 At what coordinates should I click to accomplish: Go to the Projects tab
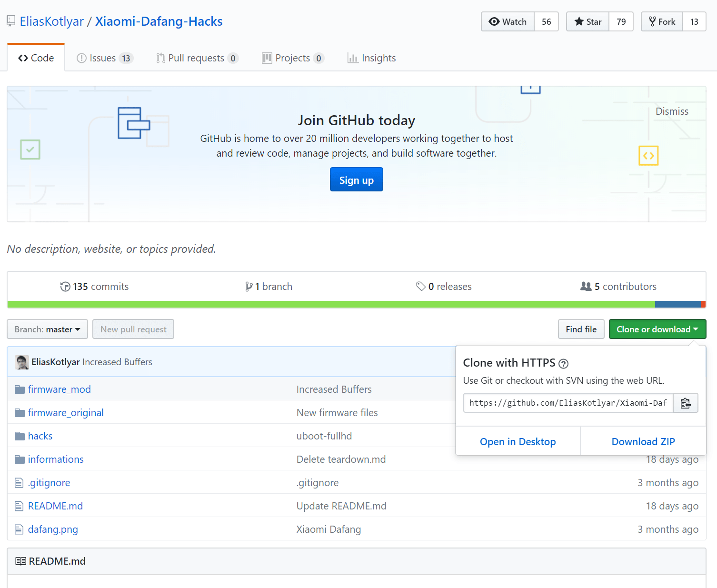coord(293,58)
